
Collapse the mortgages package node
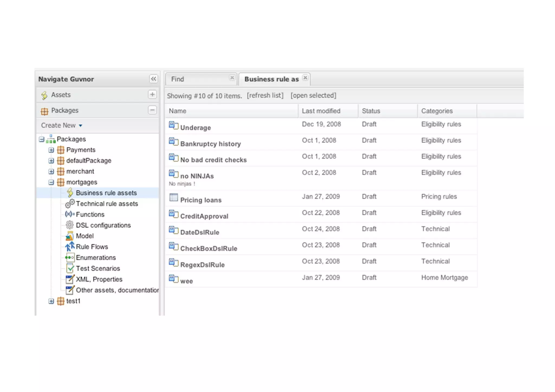point(51,182)
